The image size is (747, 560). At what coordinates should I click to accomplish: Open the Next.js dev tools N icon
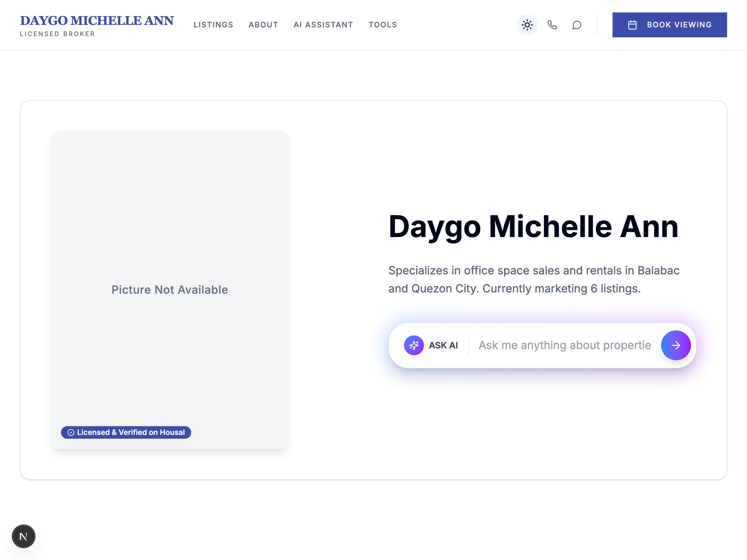(x=24, y=536)
